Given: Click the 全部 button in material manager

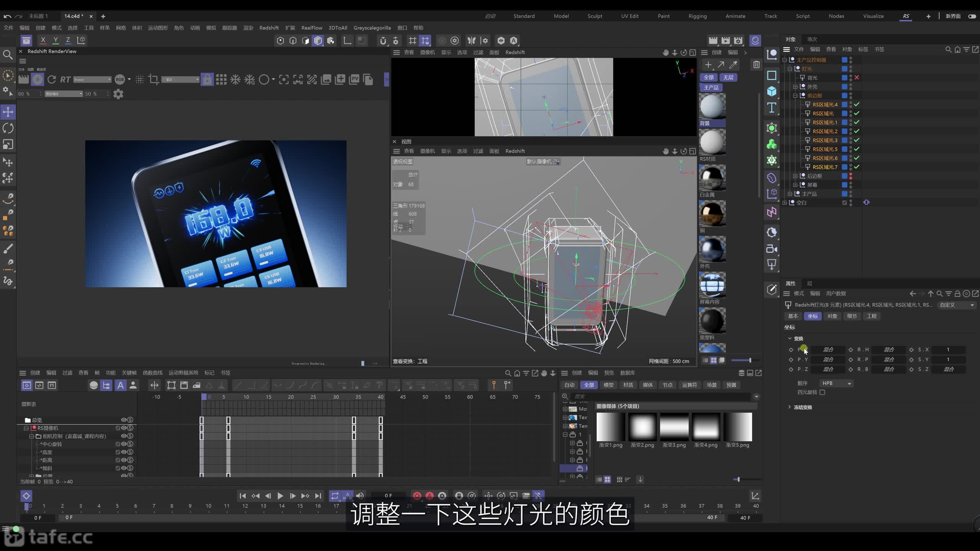Looking at the screenshot, I should pyautogui.click(x=709, y=77).
